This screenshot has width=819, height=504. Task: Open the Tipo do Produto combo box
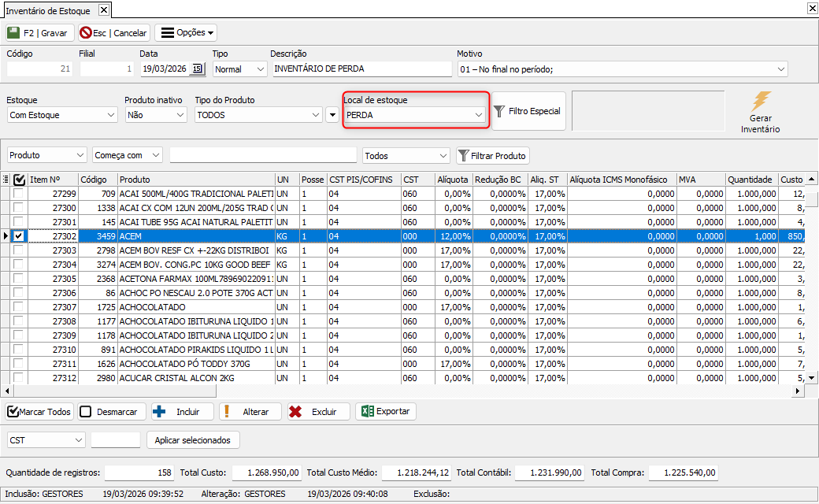tap(316, 115)
